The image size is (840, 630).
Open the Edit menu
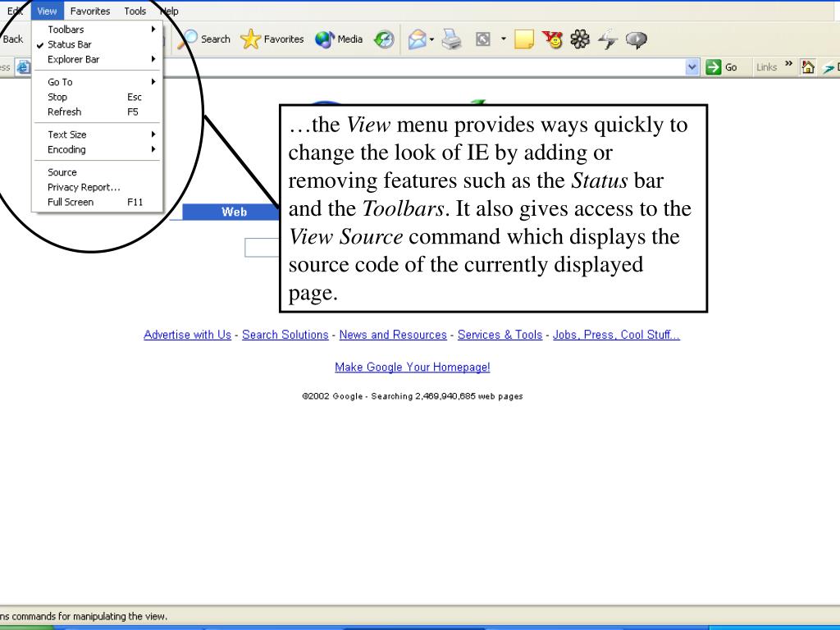15,11
